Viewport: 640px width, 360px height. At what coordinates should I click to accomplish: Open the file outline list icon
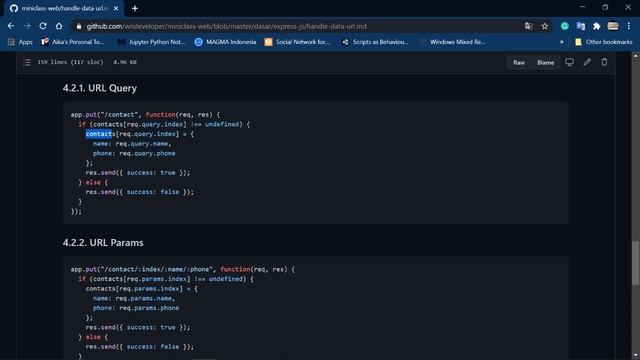tap(27, 62)
